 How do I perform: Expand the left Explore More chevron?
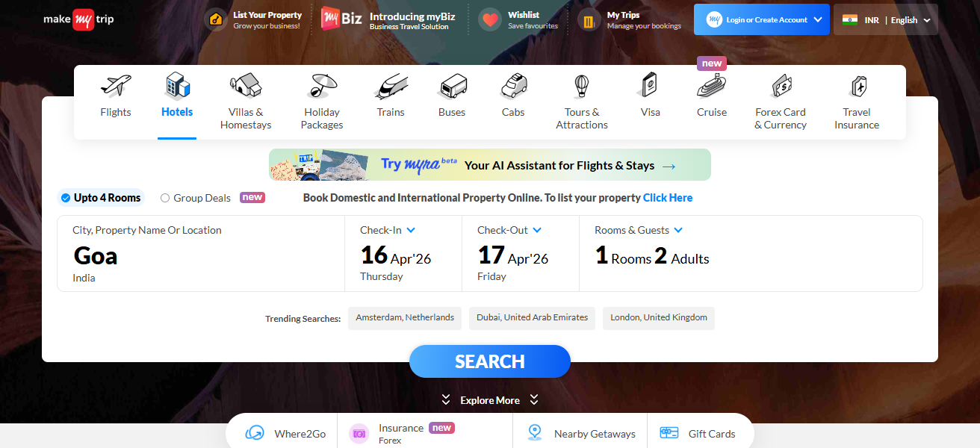coord(446,400)
